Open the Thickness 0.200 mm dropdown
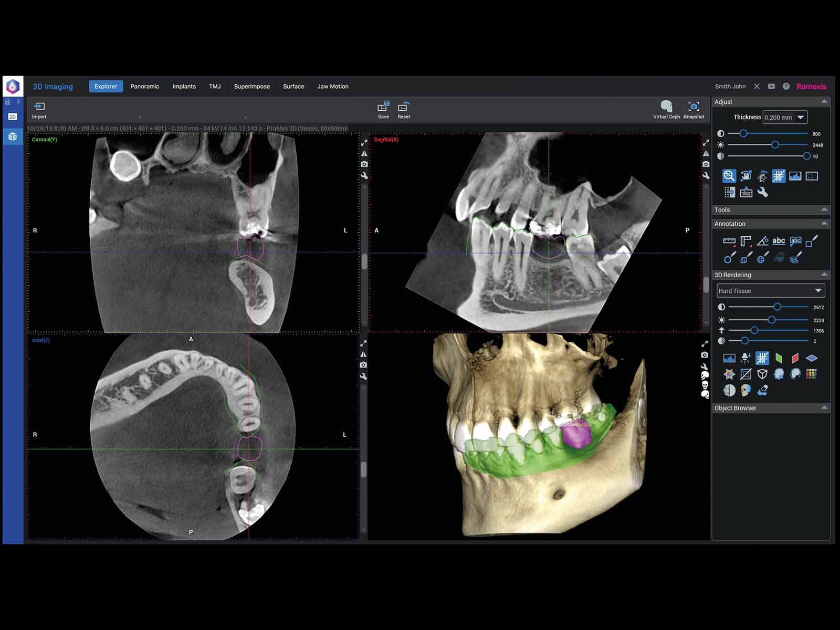This screenshot has height=630, width=840. [785, 118]
